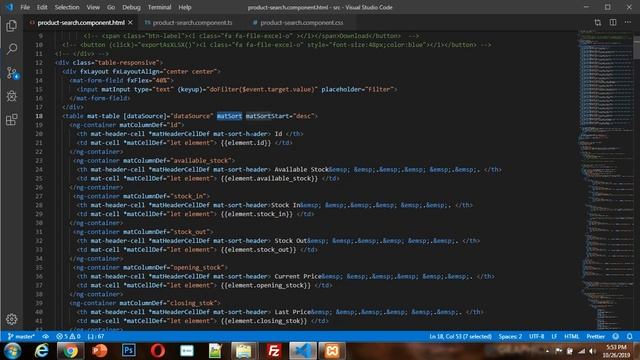The width and height of the screenshot is (640, 360).
Task: Open Photoshop from taskbar
Action: point(129,351)
